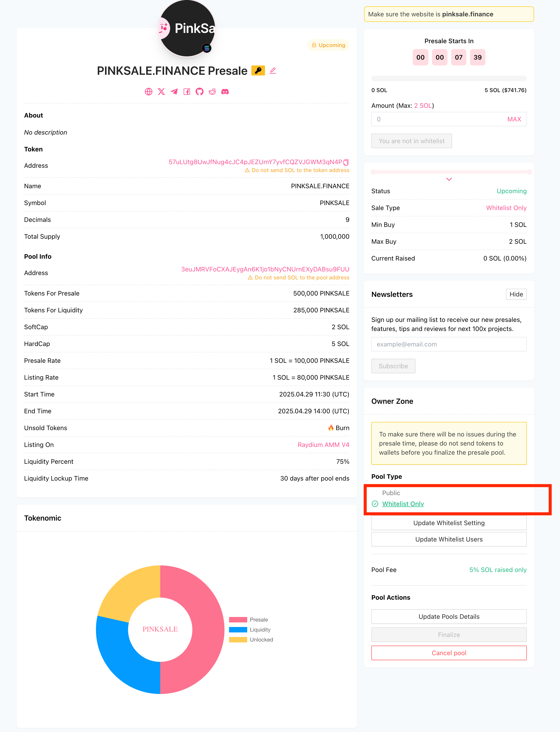Click pool address warning triangle icon
Viewport: 560px width, 732px height.
point(250,278)
